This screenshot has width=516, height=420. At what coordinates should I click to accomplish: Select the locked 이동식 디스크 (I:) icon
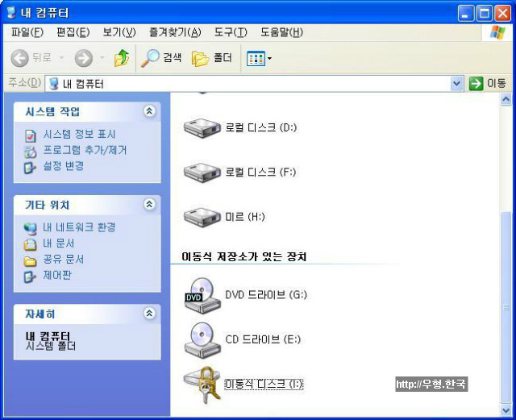pos(202,385)
